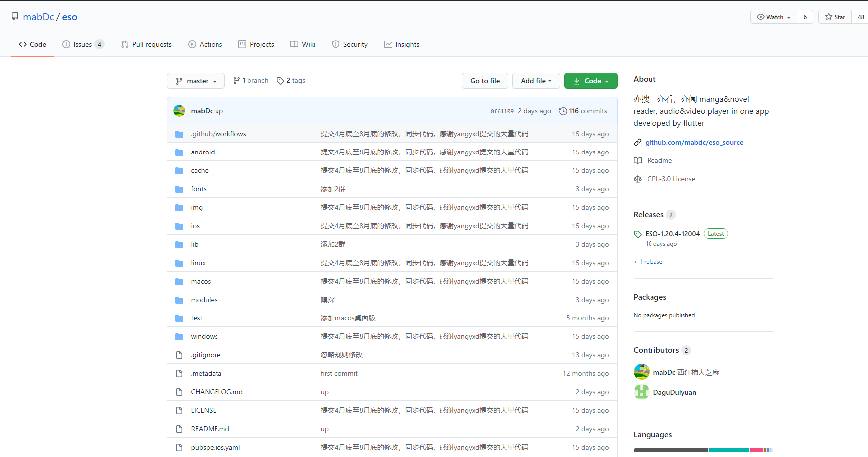Open the Projects tab
The height and width of the screenshot is (457, 868).
coord(256,44)
